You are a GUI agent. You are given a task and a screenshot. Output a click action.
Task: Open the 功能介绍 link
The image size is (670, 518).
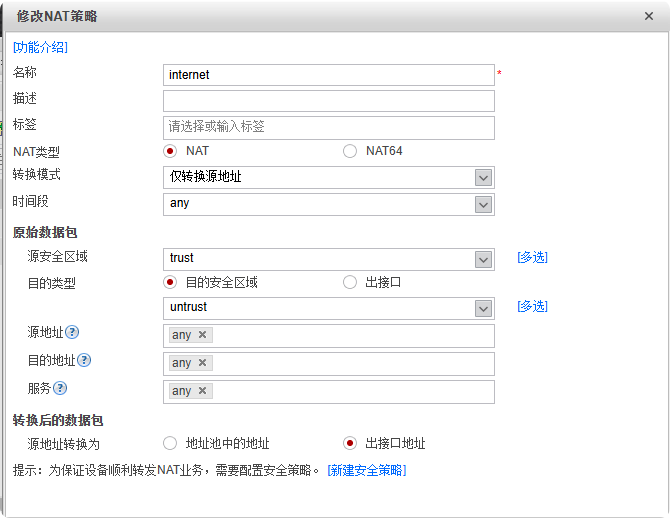pos(40,47)
